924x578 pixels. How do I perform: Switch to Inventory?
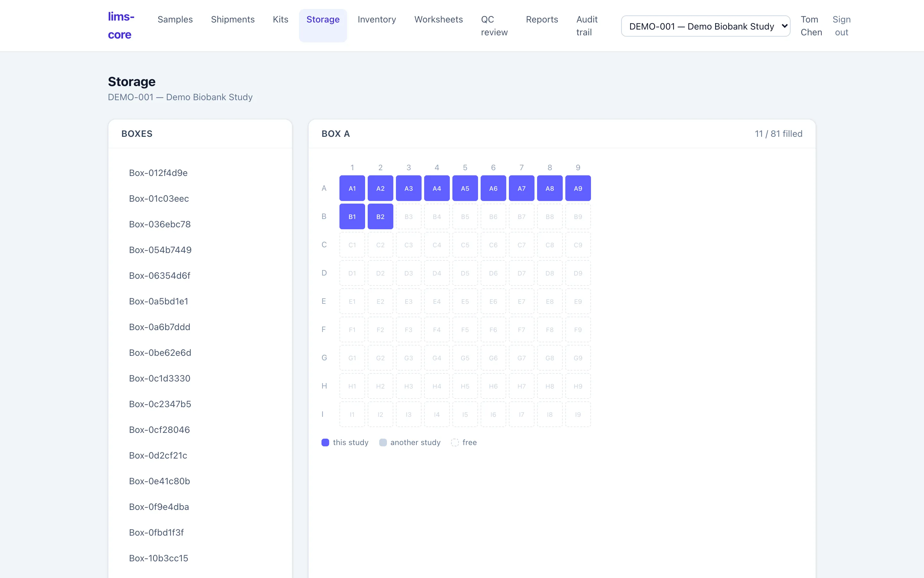click(376, 20)
